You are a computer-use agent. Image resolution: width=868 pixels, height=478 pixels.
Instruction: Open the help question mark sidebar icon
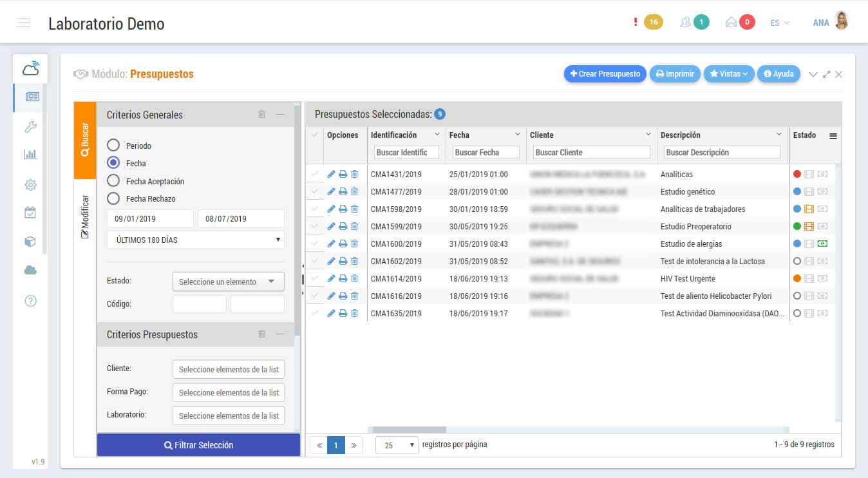click(30, 301)
